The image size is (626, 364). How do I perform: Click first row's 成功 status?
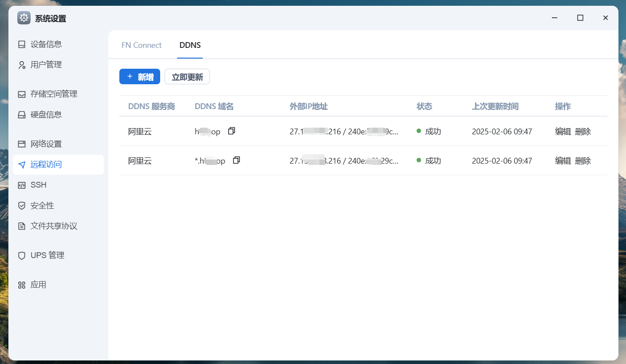coord(429,131)
